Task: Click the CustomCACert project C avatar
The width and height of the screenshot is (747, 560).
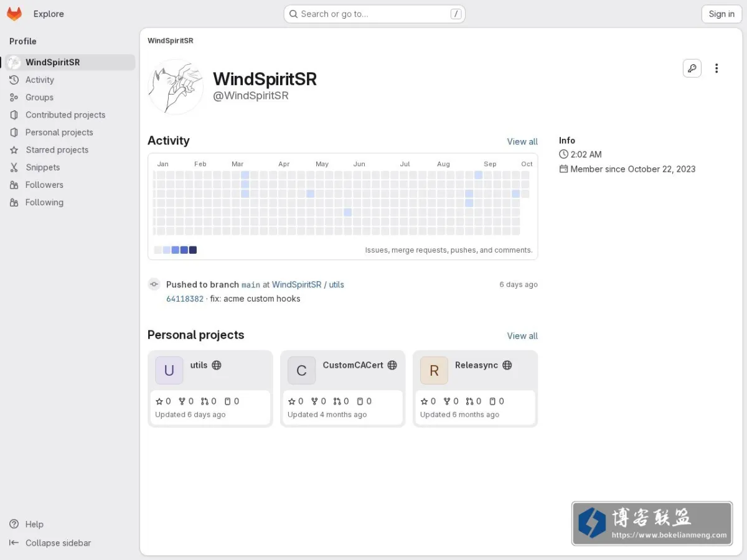Action: [302, 371]
